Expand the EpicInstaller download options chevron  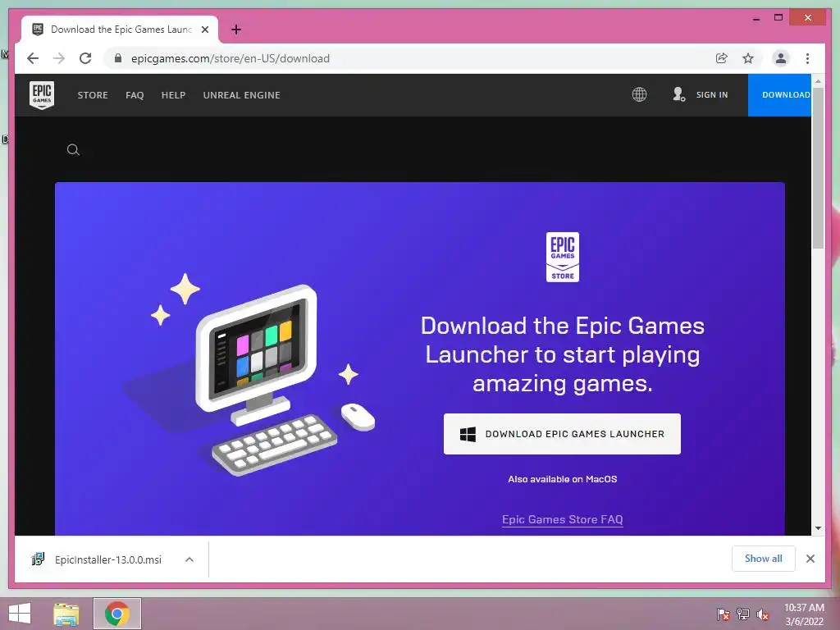(189, 559)
